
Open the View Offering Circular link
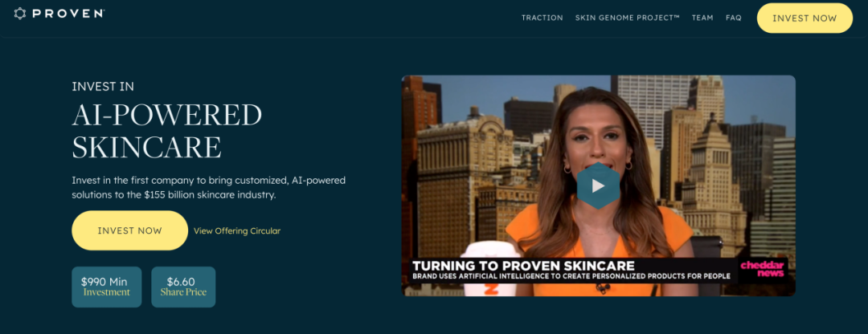click(237, 231)
